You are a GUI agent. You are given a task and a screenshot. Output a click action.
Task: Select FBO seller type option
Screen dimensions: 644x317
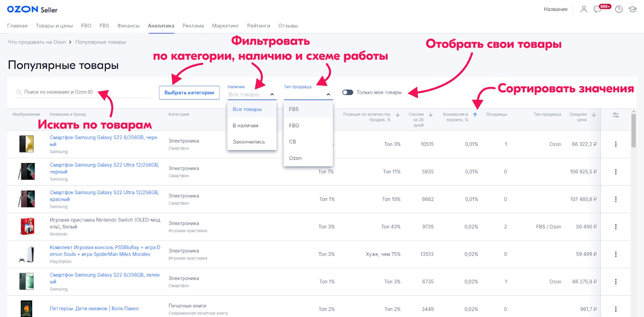click(308, 126)
